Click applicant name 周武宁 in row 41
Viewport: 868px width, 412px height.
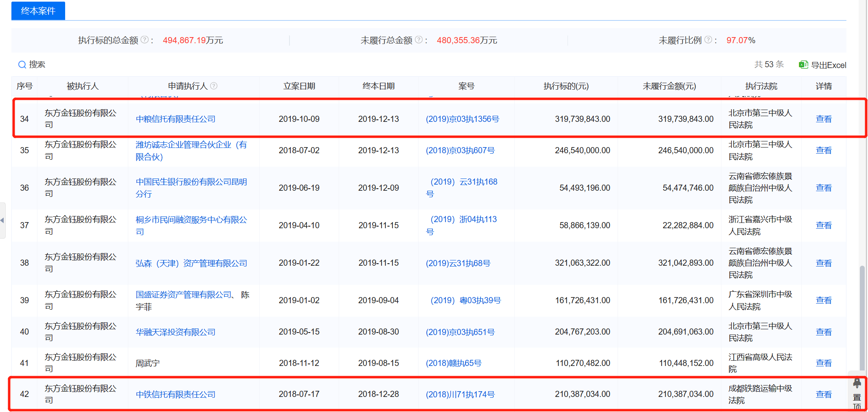[148, 363]
